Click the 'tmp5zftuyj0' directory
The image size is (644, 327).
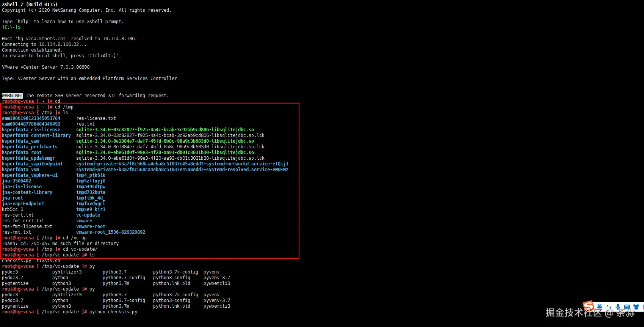91,181
